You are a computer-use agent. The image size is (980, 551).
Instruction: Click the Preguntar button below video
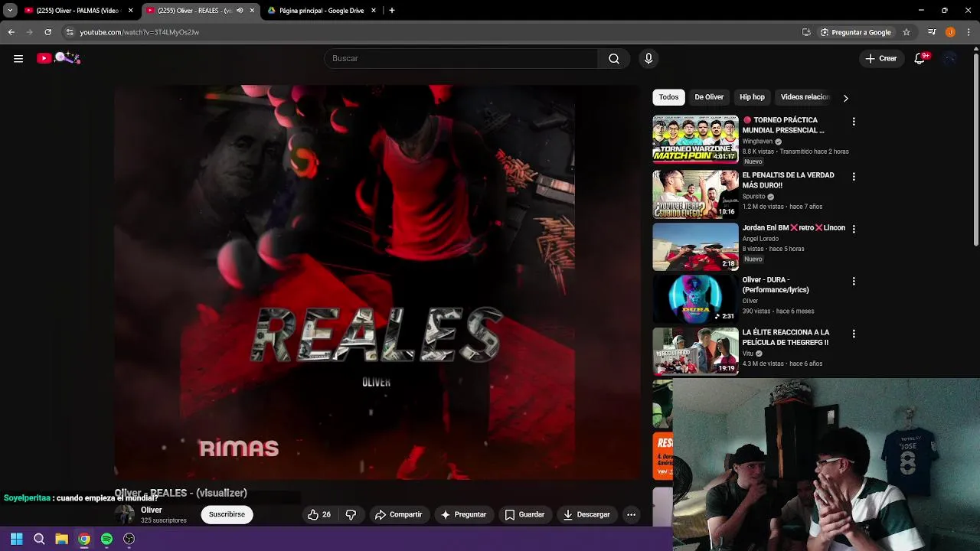pyautogui.click(x=463, y=514)
